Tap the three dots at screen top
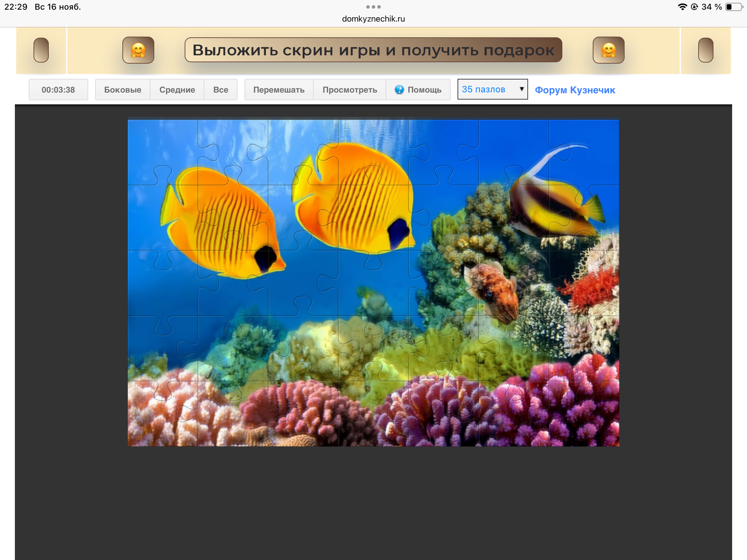Image resolution: width=747 pixels, height=560 pixels. 373,7
